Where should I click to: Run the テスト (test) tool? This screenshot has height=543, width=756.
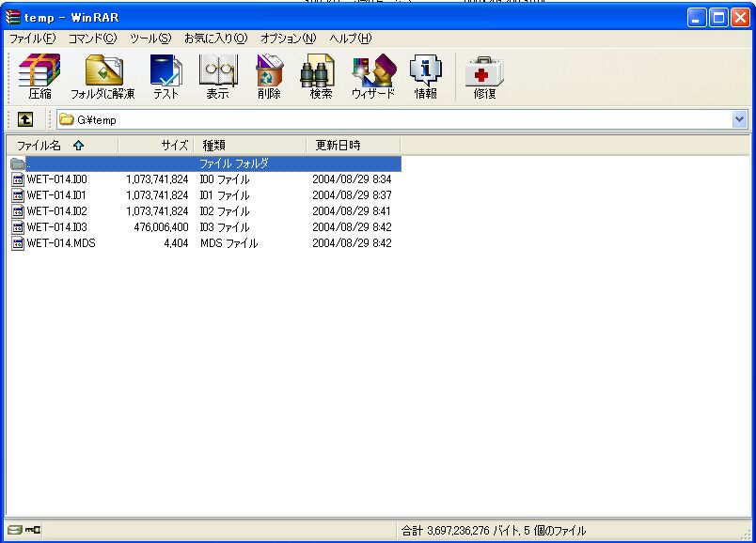(165, 77)
